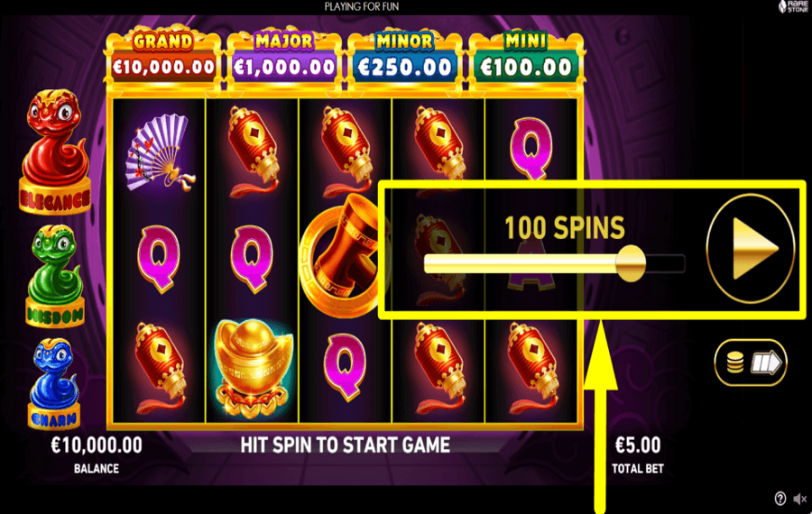Select the red Elegance snake
812x514 pixels.
coord(55,152)
